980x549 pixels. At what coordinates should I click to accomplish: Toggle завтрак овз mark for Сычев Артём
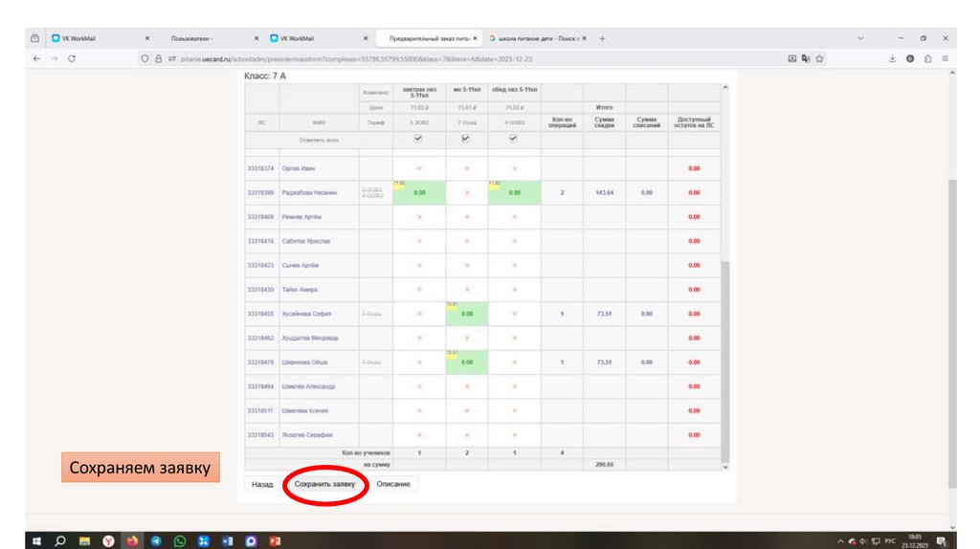[x=419, y=266]
